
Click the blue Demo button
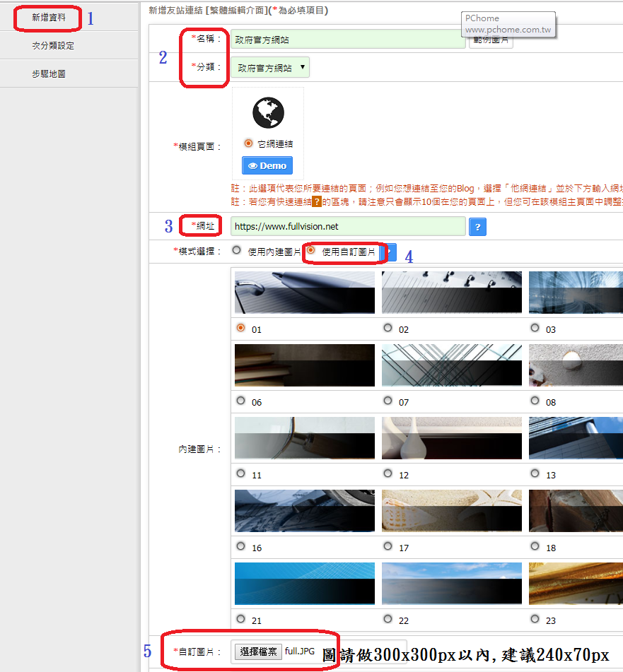pyautogui.click(x=267, y=165)
